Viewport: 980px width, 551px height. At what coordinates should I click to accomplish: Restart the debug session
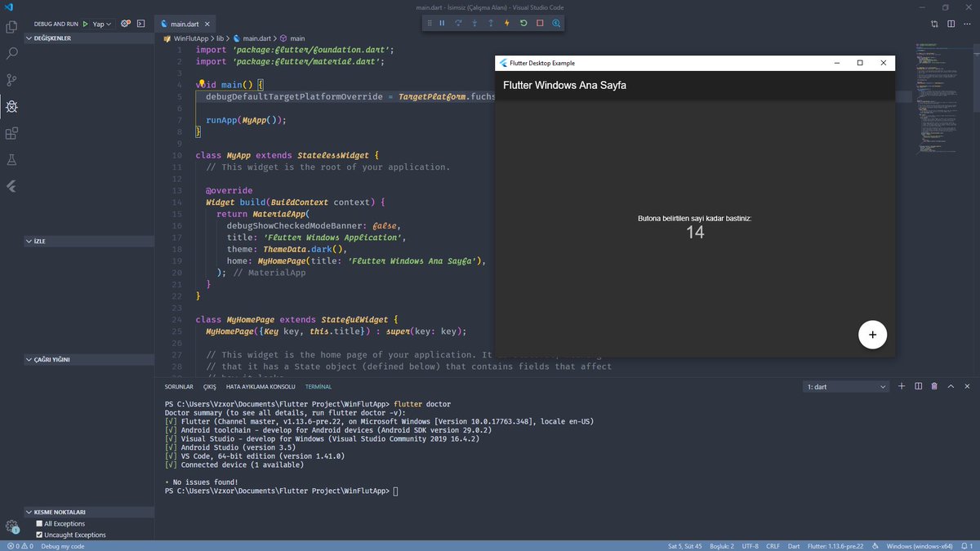523,24
